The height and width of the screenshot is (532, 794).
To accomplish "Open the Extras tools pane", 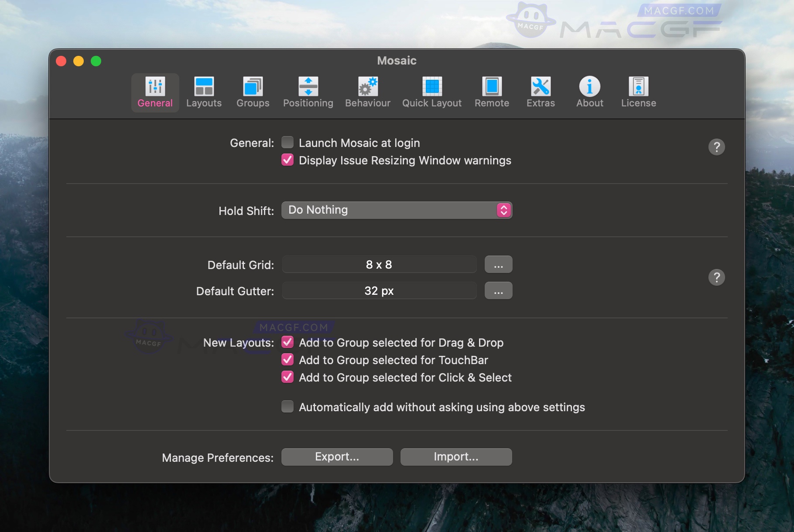I will point(541,92).
